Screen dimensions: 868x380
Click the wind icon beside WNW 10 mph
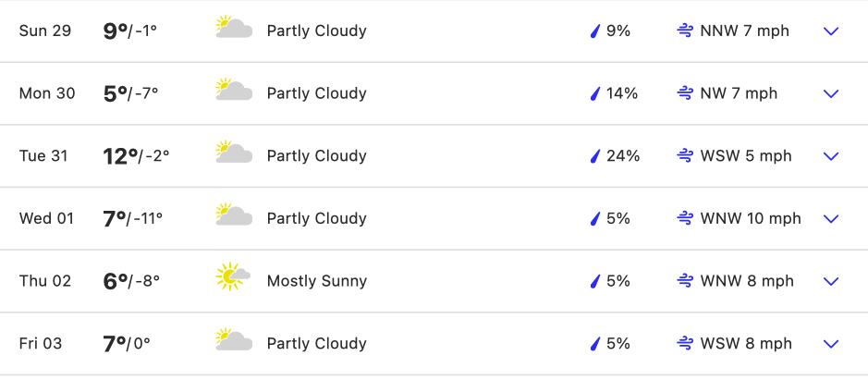[x=685, y=219]
